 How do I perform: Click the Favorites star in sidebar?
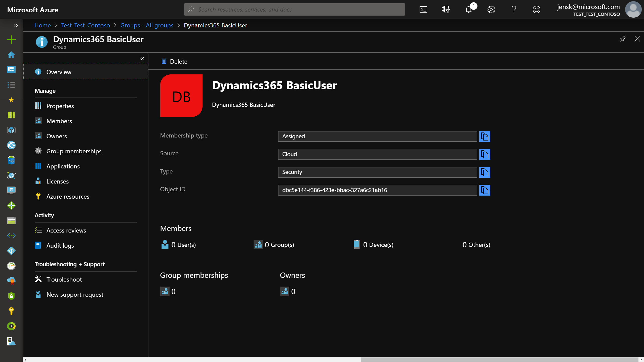click(11, 100)
